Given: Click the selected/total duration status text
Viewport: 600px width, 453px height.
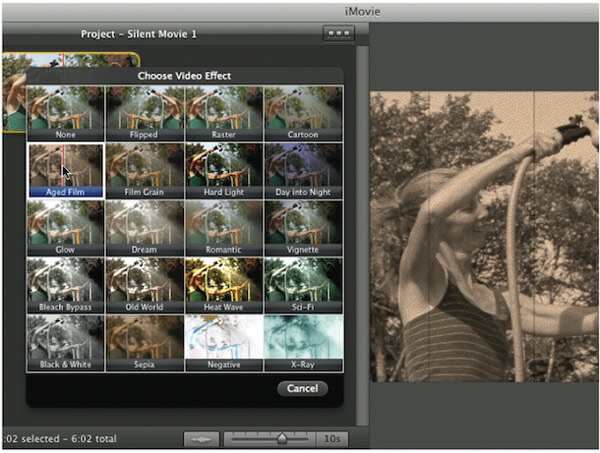Looking at the screenshot, I should [60, 438].
